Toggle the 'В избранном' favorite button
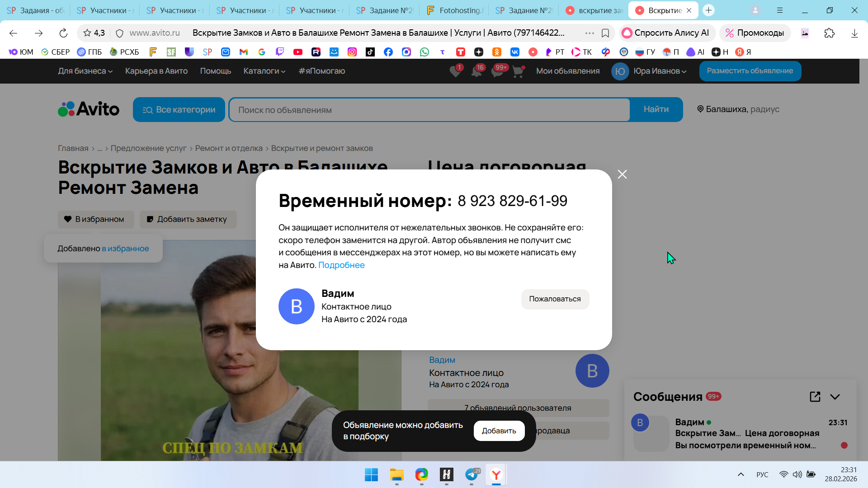The image size is (868, 488). tap(96, 219)
